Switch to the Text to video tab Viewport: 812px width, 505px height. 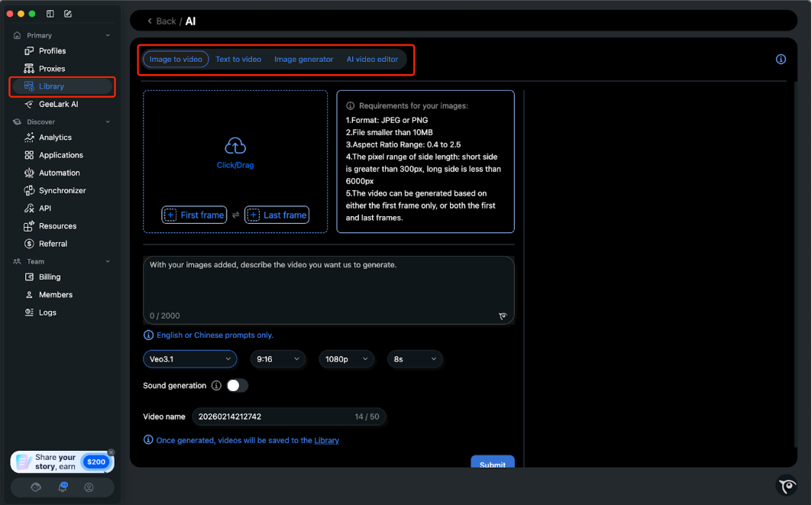(238, 60)
